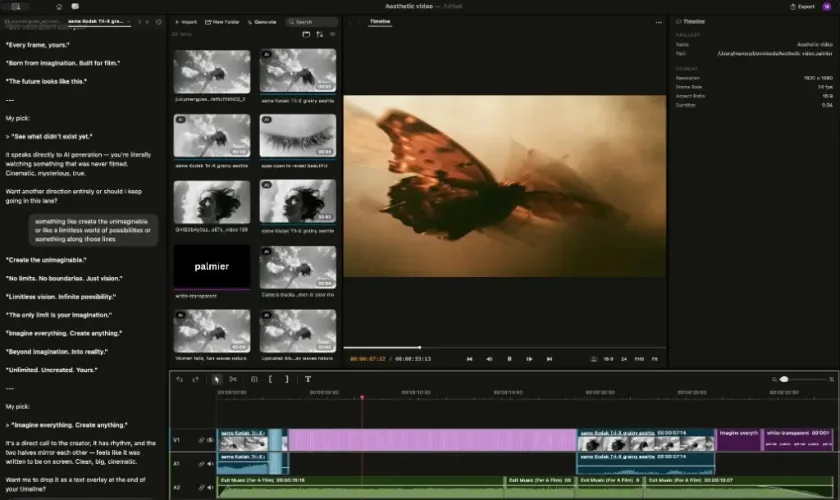Screen dimensions: 840x500
Task: Focus the media Search field
Action: (x=312, y=22)
